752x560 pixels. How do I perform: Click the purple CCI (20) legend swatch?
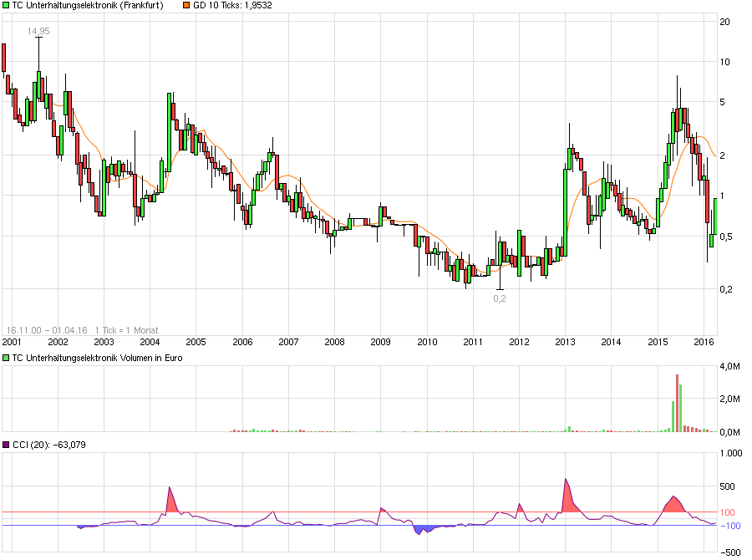(6, 445)
